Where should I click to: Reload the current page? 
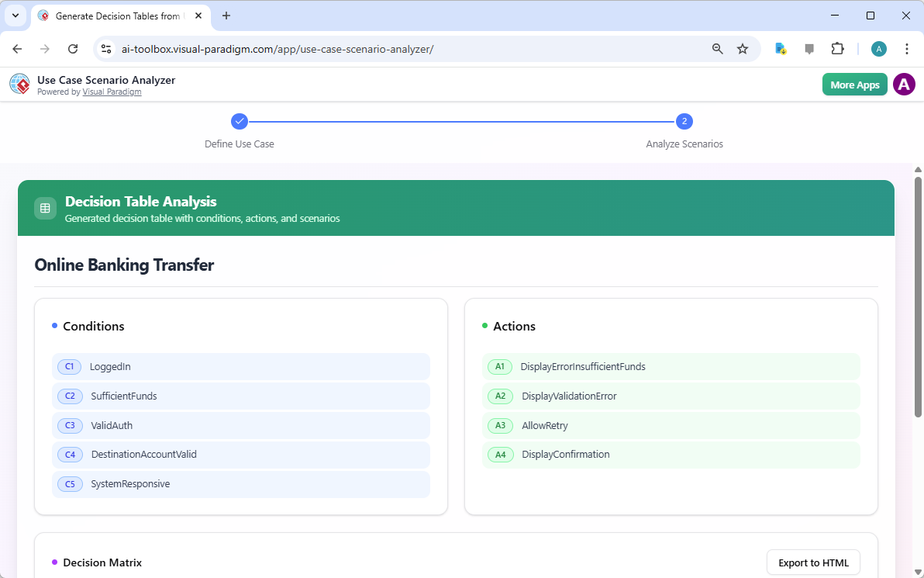pyautogui.click(x=73, y=48)
